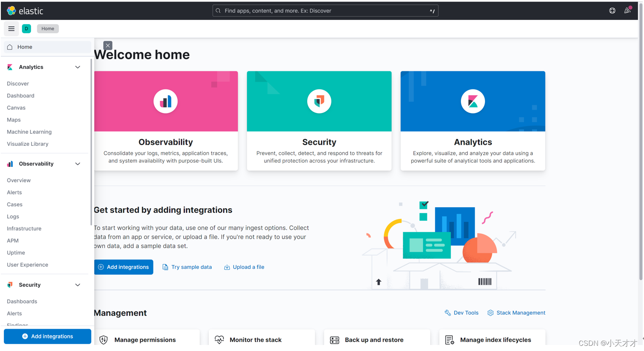Click the Upload a file icon
The image size is (644, 351).
(227, 267)
